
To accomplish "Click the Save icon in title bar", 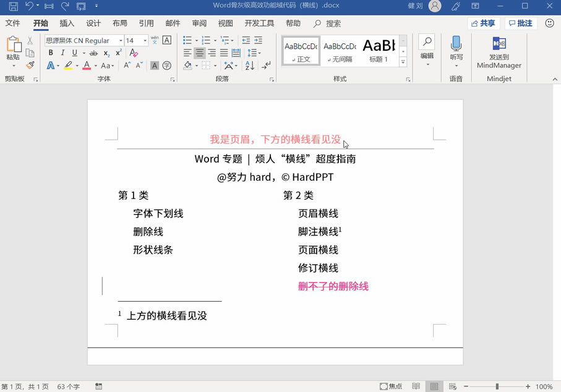I will [x=13, y=6].
